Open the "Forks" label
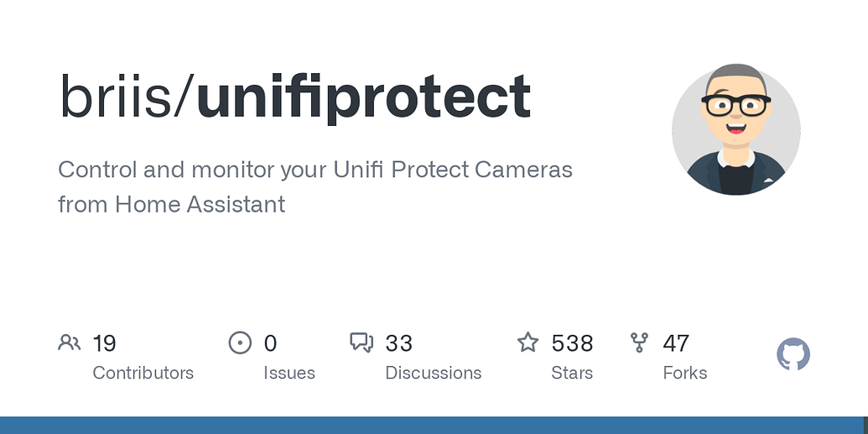The image size is (868, 434). coord(684,373)
